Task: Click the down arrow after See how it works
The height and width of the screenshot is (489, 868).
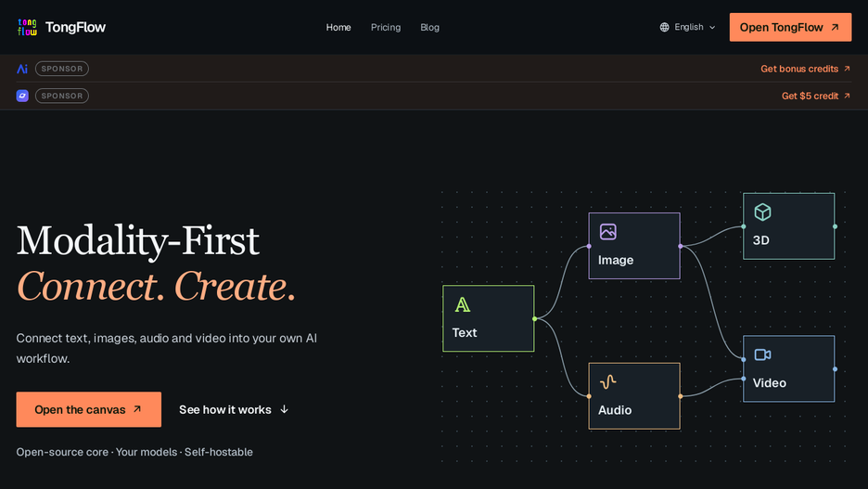Action: pyautogui.click(x=285, y=409)
